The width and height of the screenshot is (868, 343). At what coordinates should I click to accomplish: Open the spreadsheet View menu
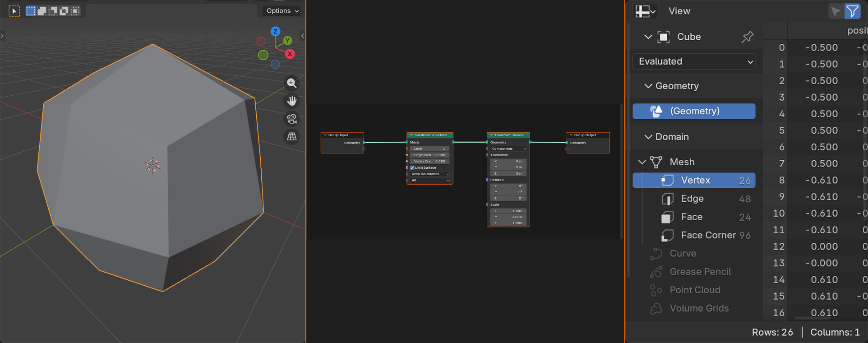[679, 11]
